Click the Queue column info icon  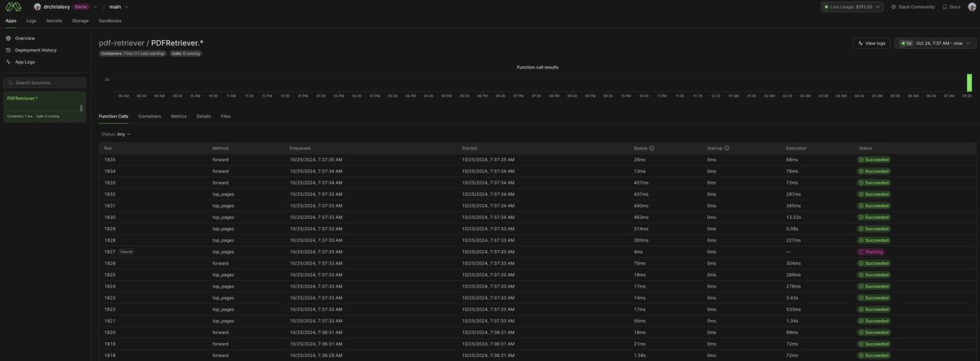[x=652, y=148]
